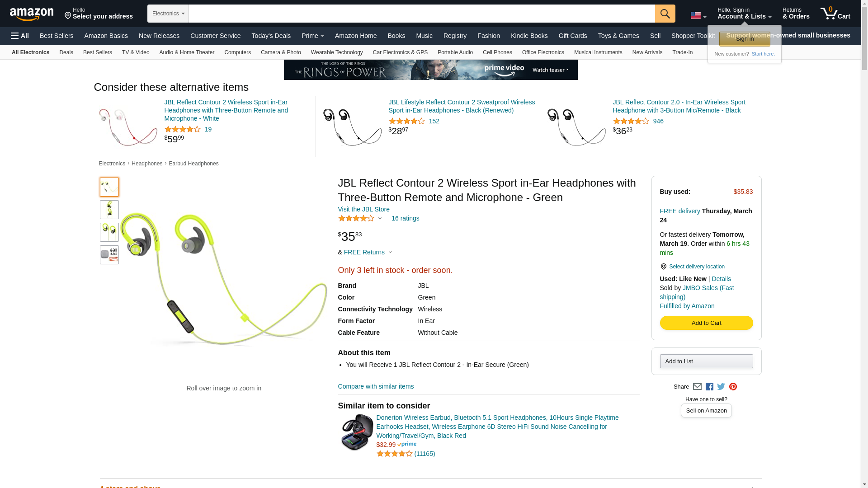
Task: Click into the search text field
Action: coord(421,14)
